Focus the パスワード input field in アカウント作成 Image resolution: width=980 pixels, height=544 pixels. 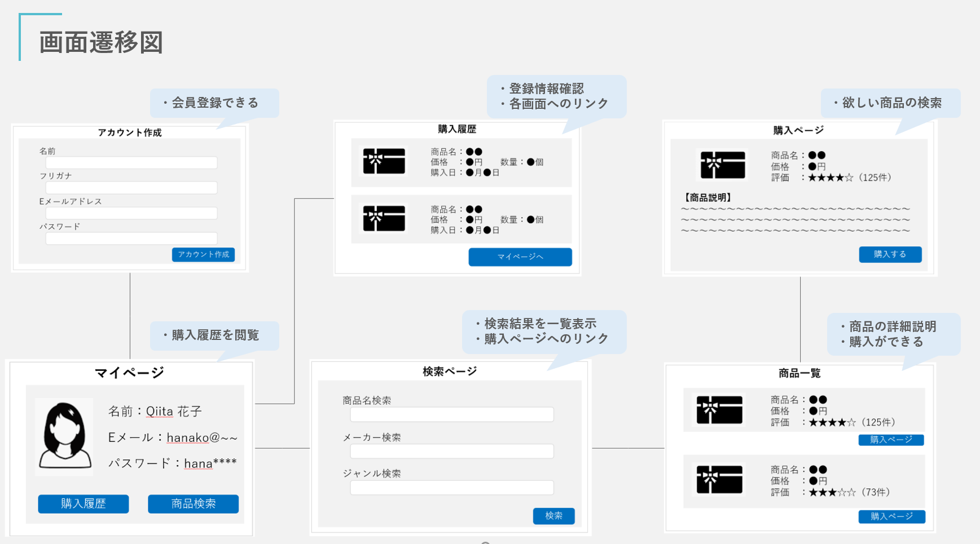pos(131,238)
